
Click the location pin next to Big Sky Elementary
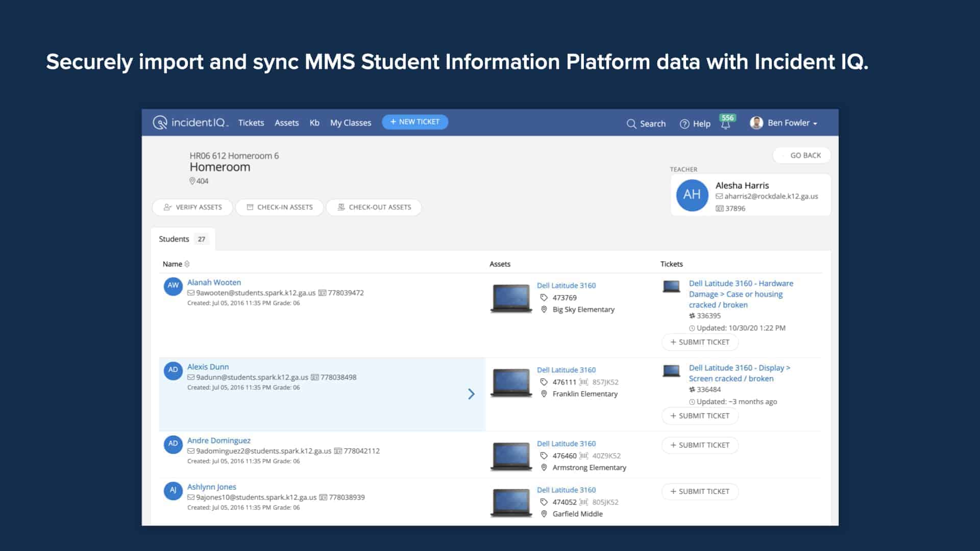click(543, 309)
